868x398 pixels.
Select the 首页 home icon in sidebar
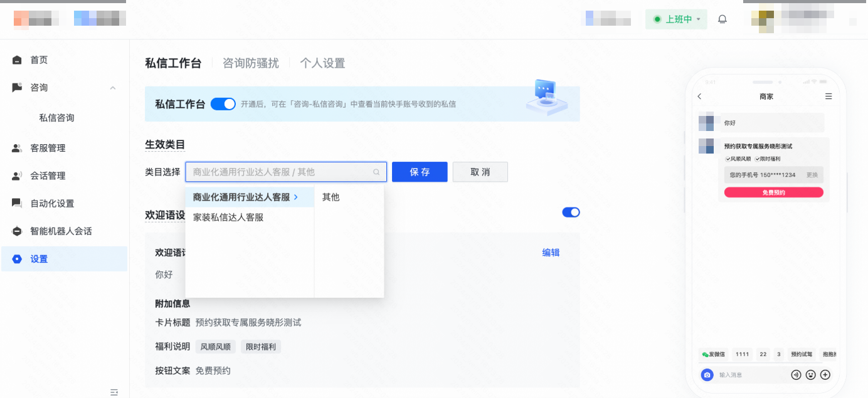pos(17,60)
